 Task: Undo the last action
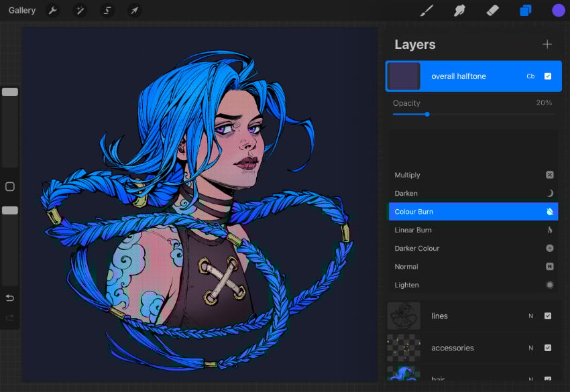coord(10,298)
